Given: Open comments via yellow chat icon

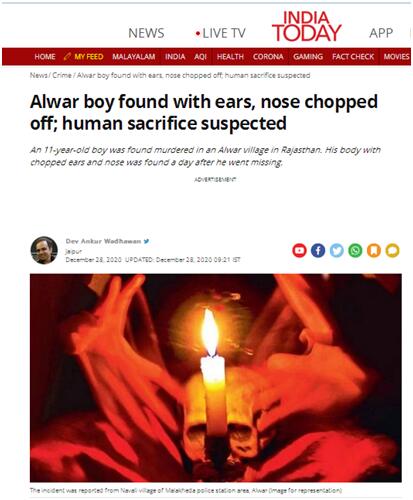Looking at the screenshot, I should click(393, 251).
